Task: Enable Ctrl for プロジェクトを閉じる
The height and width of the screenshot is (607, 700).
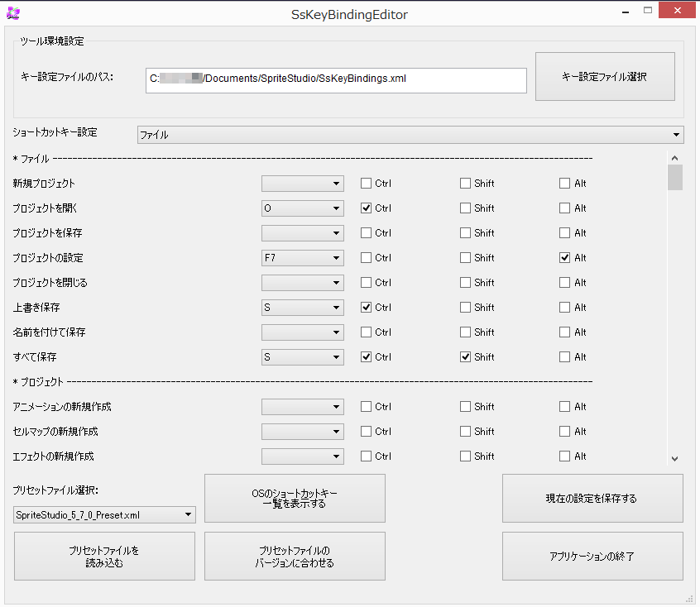Action: coord(366,283)
